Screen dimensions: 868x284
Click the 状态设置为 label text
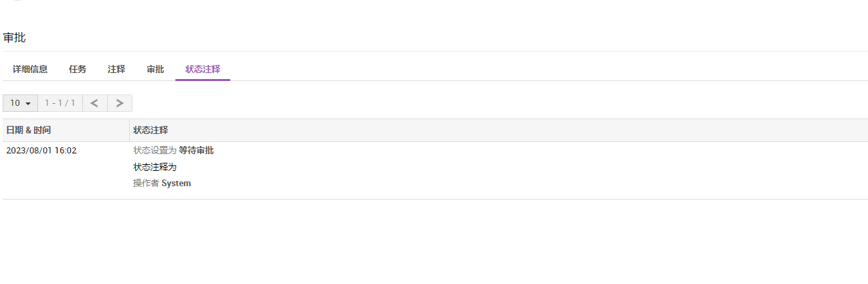[155, 151]
